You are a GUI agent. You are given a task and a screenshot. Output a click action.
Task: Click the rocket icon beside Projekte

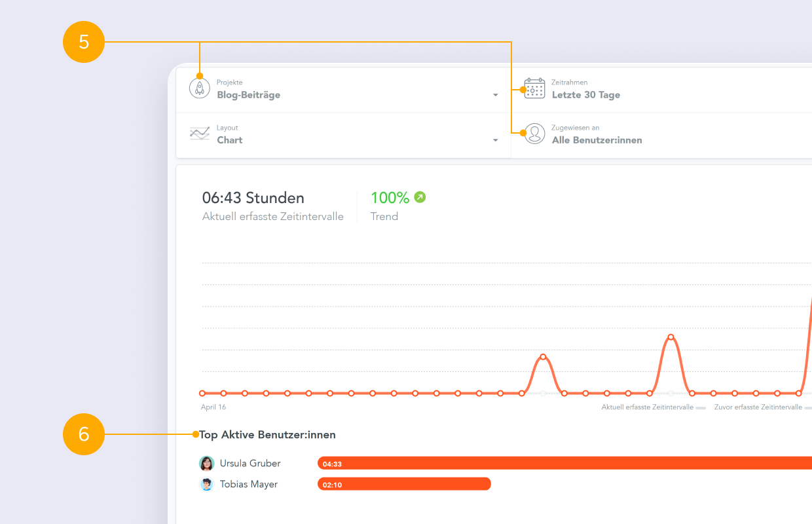[200, 88]
